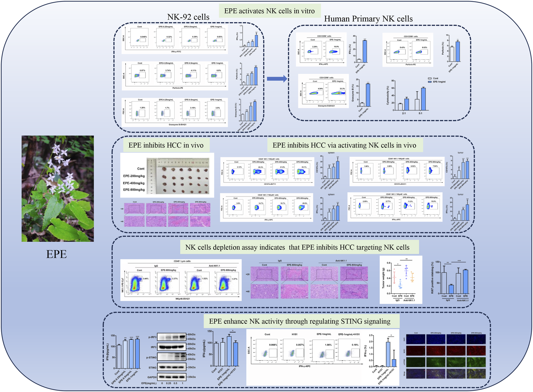The height and width of the screenshot is (392, 533).
Task: Click the 'Human Primary NK cells' title
Action: pyautogui.click(x=368, y=19)
